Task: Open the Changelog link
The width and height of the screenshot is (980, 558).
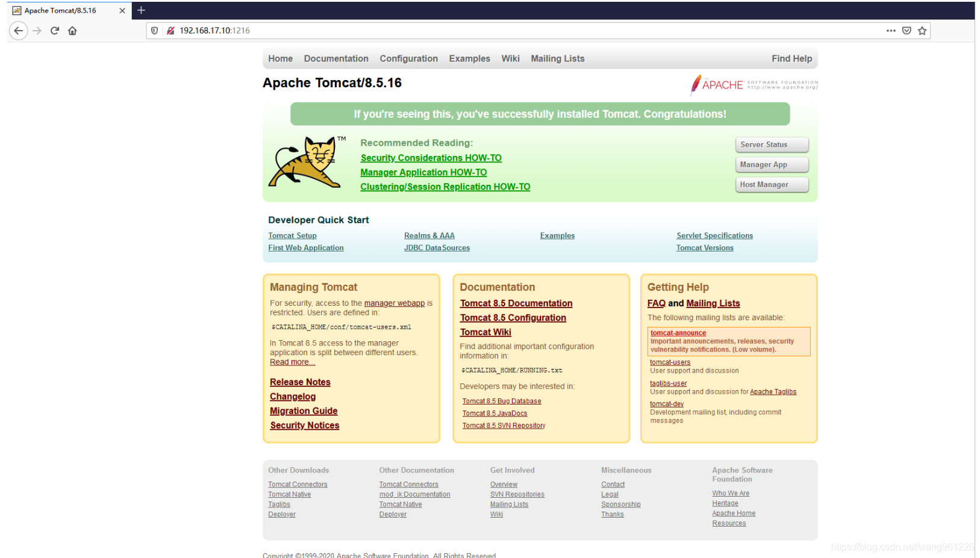Action: [293, 397]
